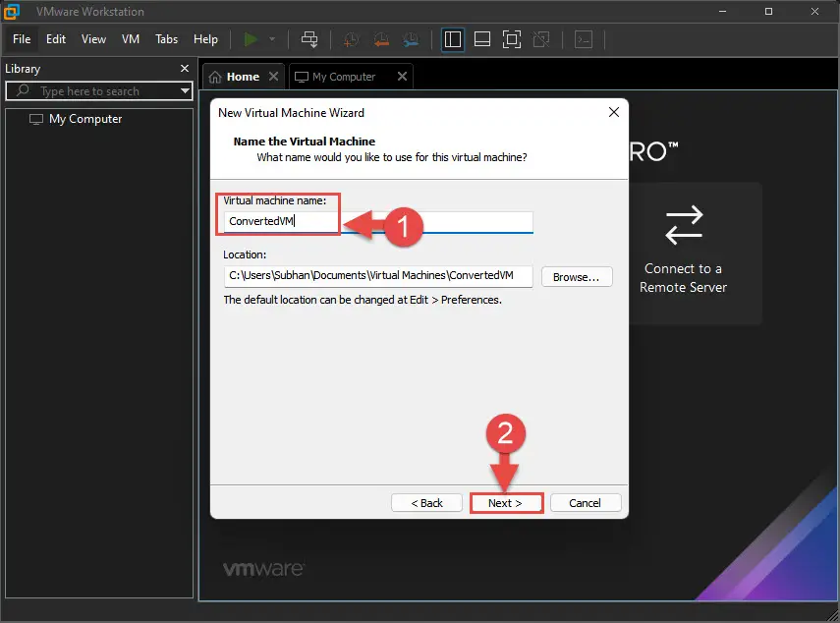Screen dimensions: 840x623
Task: Toggle the show library sidebar icon
Action: [x=453, y=39]
